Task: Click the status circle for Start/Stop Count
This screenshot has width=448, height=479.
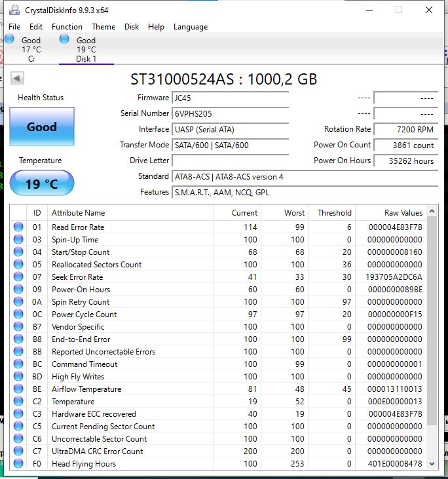Action: pos(18,252)
